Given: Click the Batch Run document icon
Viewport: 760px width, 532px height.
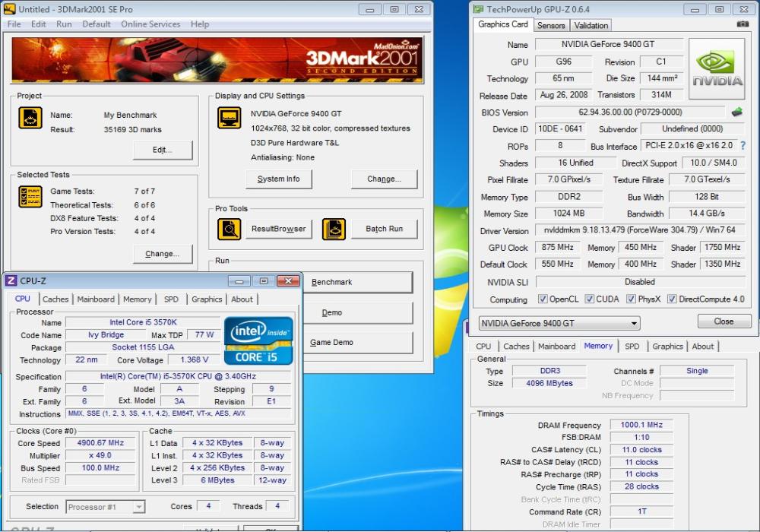Looking at the screenshot, I should (x=334, y=230).
